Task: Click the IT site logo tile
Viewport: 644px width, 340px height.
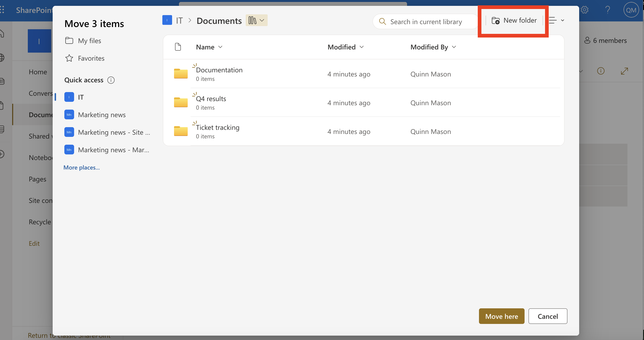Action: pyautogui.click(x=39, y=41)
